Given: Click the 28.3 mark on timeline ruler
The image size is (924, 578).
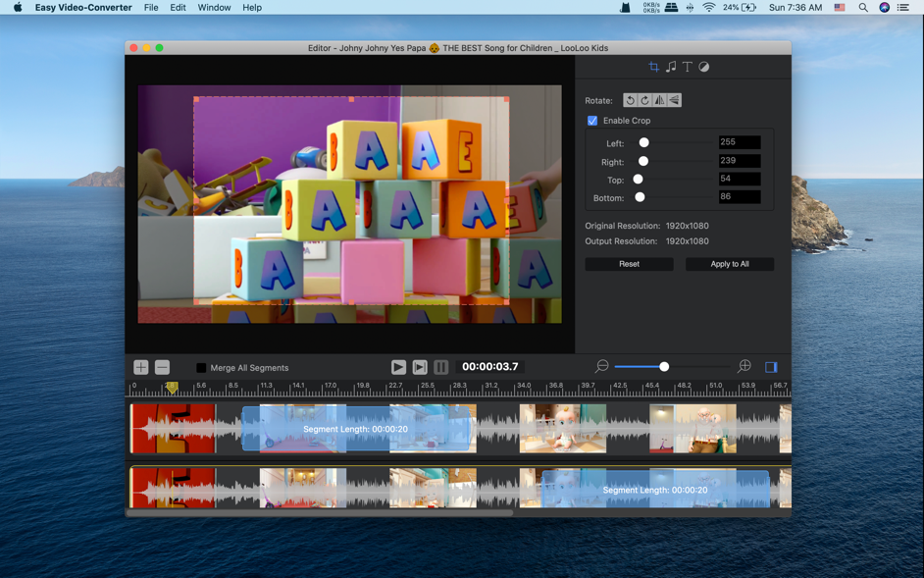Looking at the screenshot, I should tap(459, 385).
